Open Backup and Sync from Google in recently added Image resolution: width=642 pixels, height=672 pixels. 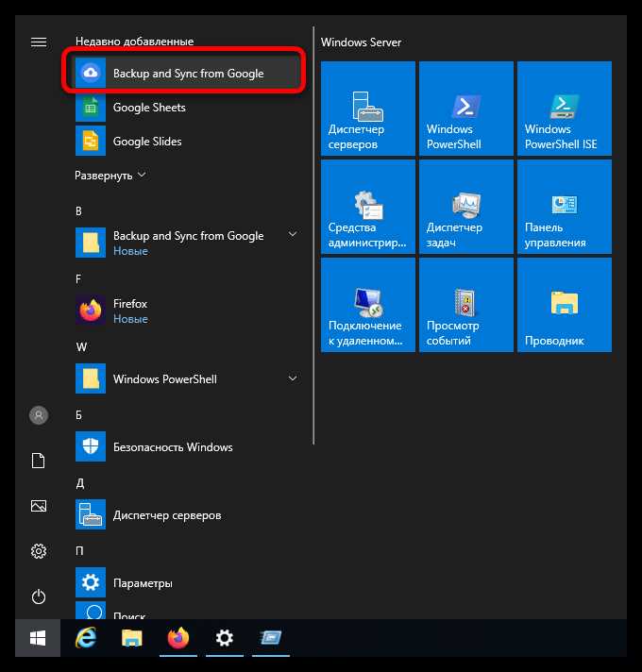185,74
